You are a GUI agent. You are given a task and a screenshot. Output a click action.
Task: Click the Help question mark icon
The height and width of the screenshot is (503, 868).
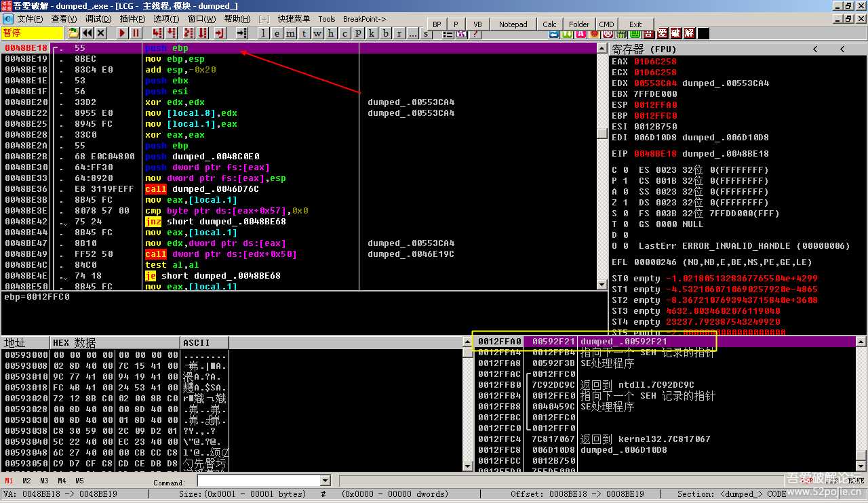click(x=475, y=34)
